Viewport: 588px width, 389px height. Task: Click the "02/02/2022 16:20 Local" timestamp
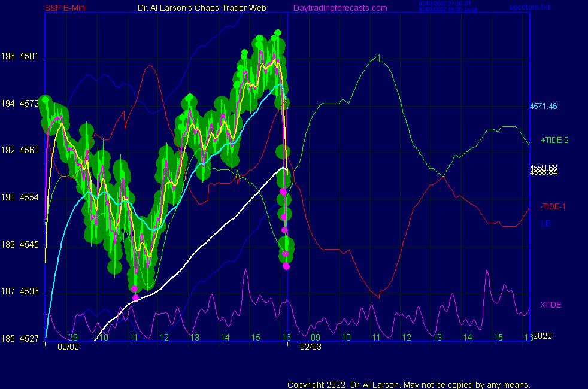point(448,10)
